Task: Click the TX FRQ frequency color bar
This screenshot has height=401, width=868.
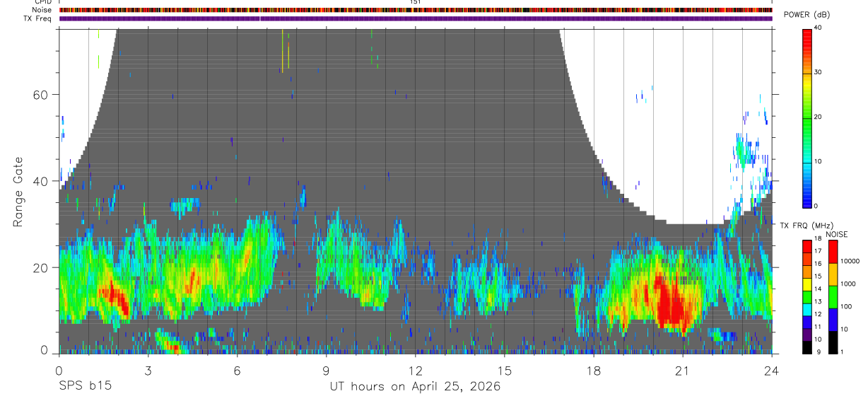Action: point(807,296)
